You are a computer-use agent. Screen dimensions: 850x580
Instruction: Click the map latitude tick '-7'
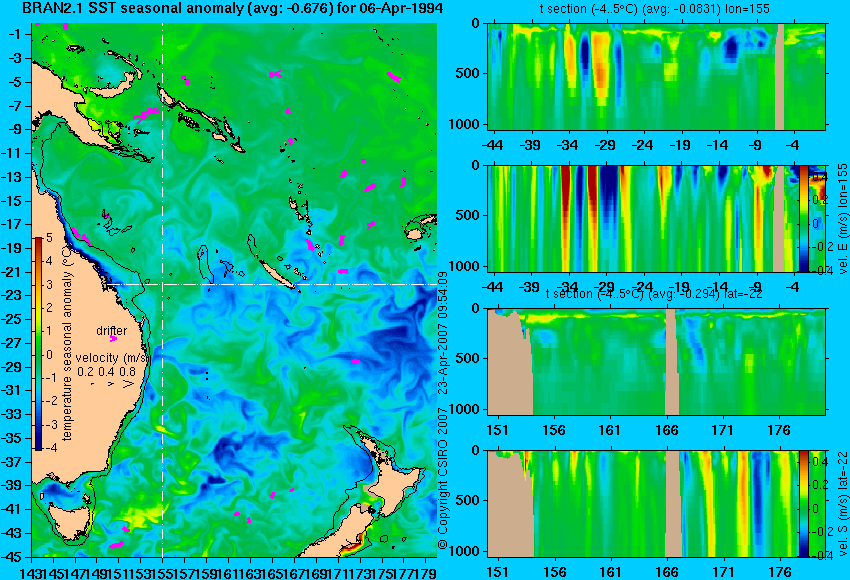coord(15,106)
